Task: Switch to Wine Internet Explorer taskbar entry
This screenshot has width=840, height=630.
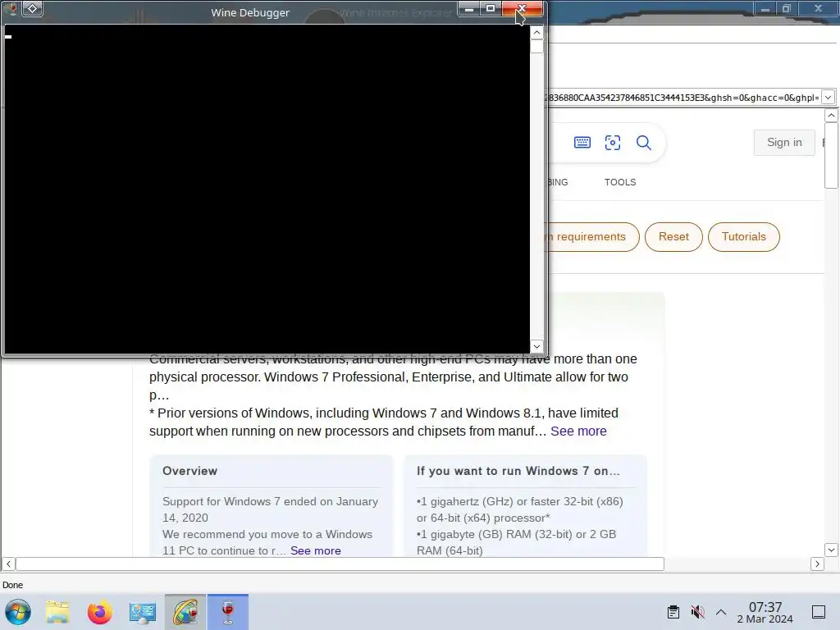Action: click(185, 612)
